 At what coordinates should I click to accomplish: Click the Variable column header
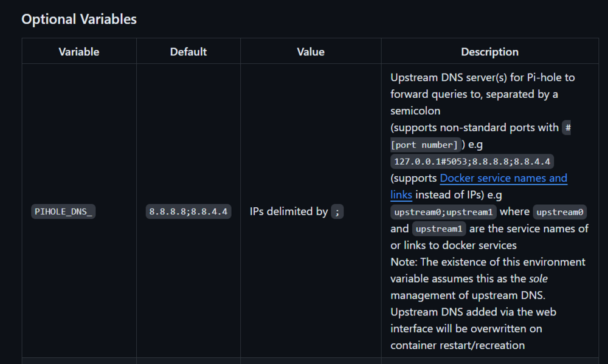pos(78,52)
